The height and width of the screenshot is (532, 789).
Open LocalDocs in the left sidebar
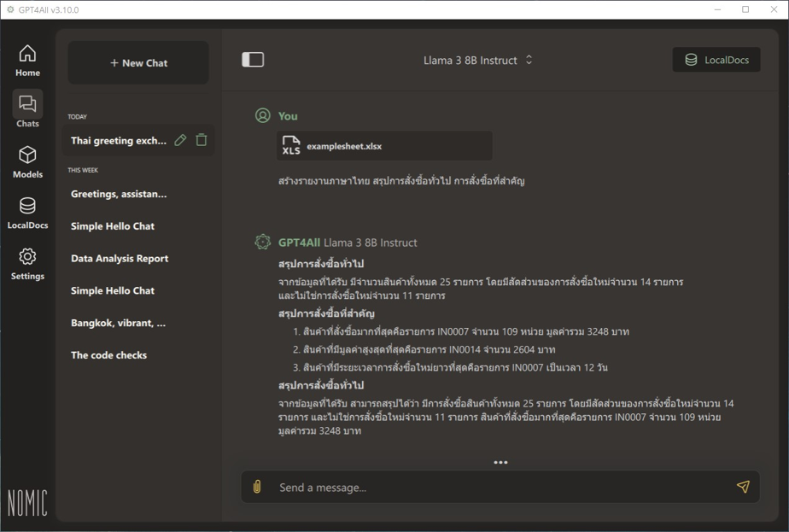pos(27,213)
